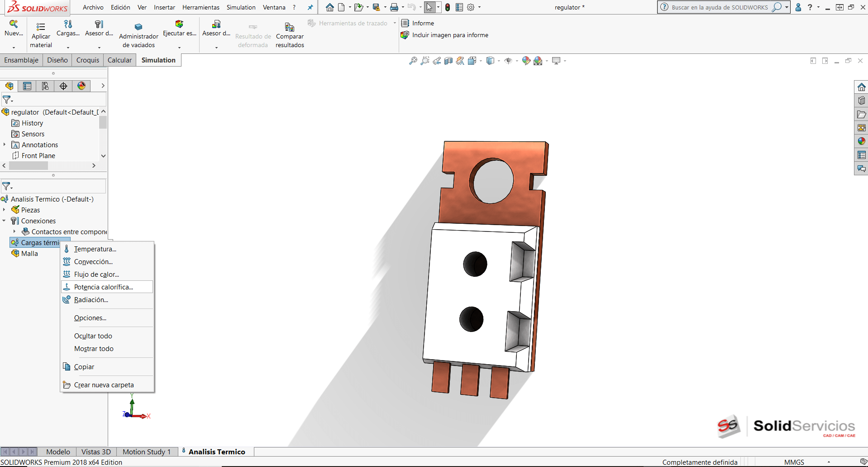Open the dropdown arrow under Nuevo estudio

click(14, 47)
